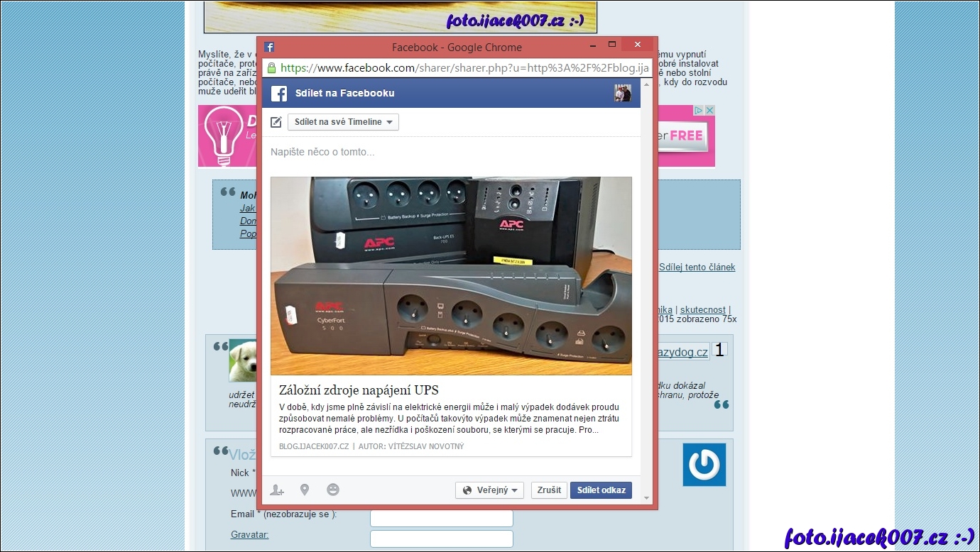This screenshot has height=552, width=980.
Task: Open the emoji feeling picker
Action: coord(332,490)
